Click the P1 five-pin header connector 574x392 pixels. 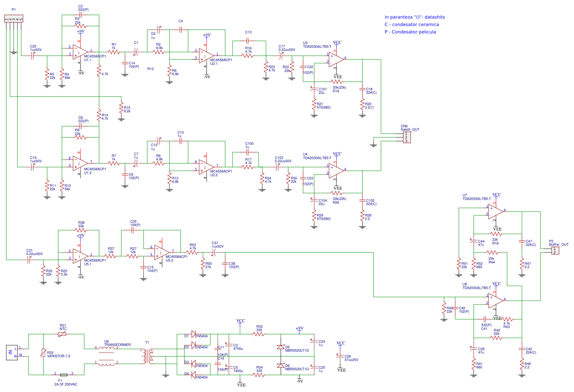tap(14, 19)
